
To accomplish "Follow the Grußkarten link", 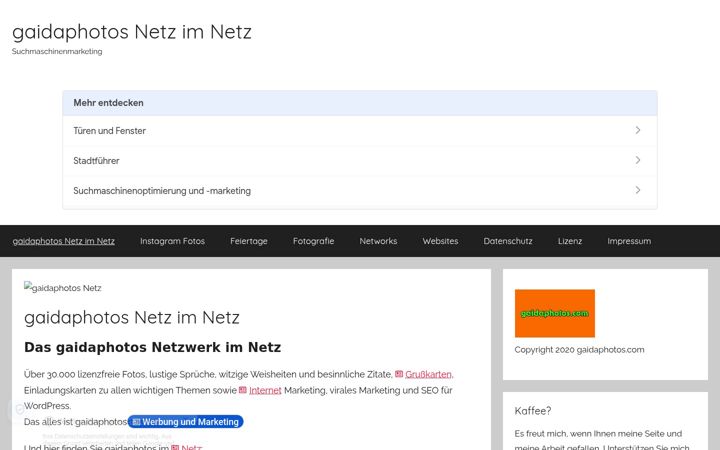I will pos(429,374).
